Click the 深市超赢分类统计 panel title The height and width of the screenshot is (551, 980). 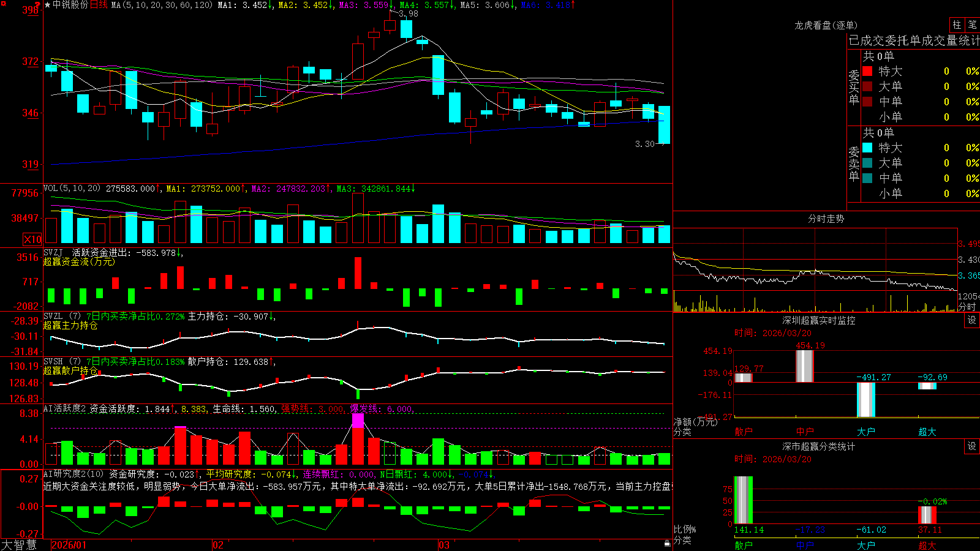pos(819,446)
